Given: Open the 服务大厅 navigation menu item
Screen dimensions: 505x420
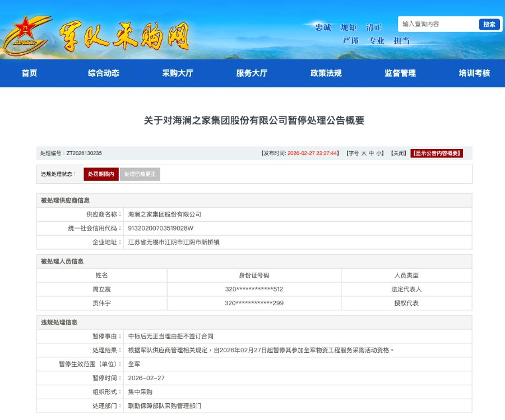Looking at the screenshot, I should (x=251, y=73).
